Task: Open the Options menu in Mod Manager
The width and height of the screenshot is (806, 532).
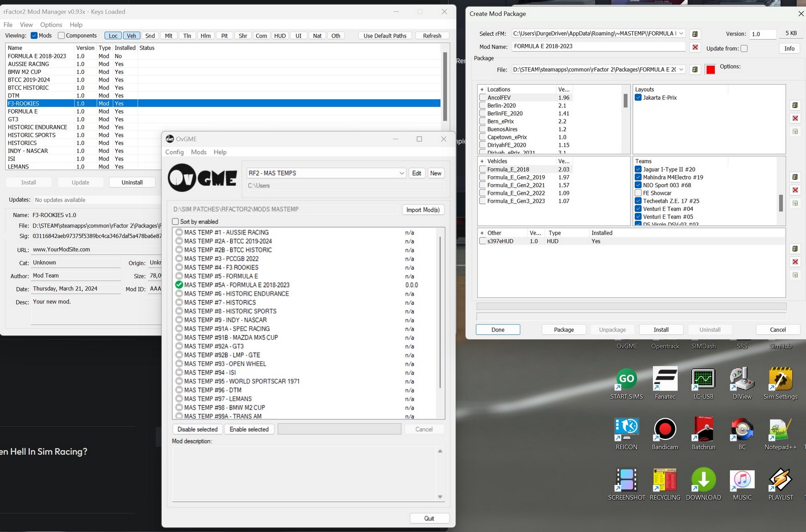Action: 51,25
